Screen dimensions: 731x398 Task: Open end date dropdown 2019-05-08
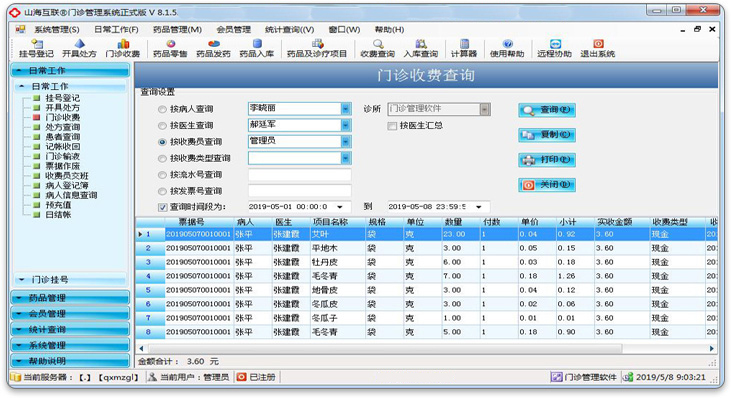click(x=479, y=207)
